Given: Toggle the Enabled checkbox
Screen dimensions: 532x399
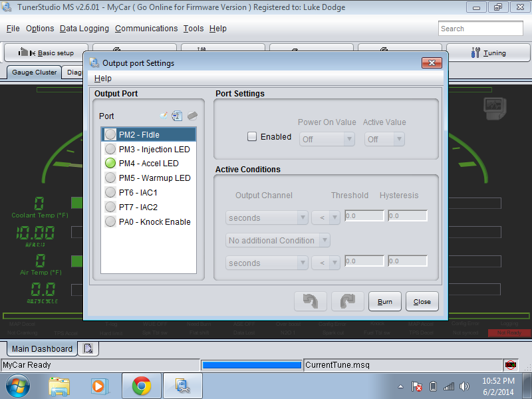Looking at the screenshot, I should pyautogui.click(x=252, y=136).
